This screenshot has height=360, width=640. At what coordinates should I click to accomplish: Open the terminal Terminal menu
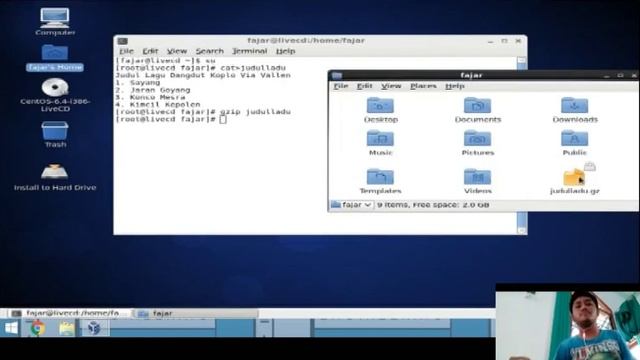tap(249, 51)
